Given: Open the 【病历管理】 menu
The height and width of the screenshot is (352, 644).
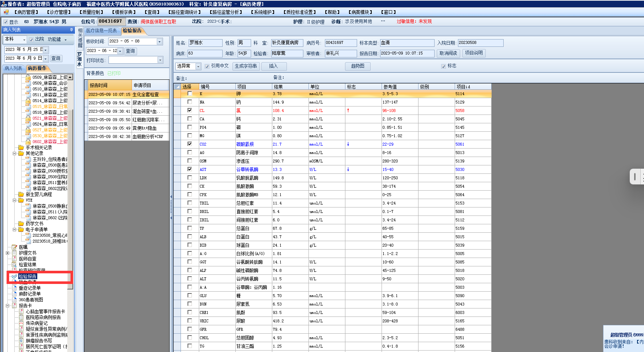Looking at the screenshot, I should coord(27,12).
